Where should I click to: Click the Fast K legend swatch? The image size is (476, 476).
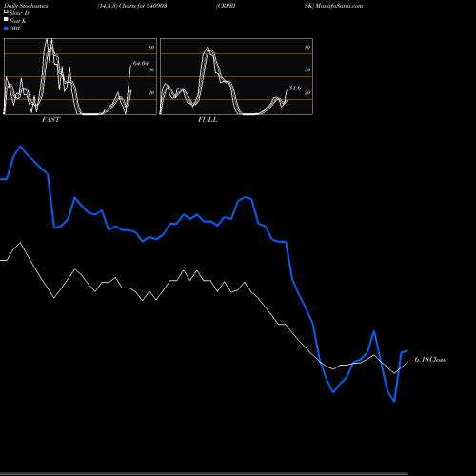tap(6, 19)
